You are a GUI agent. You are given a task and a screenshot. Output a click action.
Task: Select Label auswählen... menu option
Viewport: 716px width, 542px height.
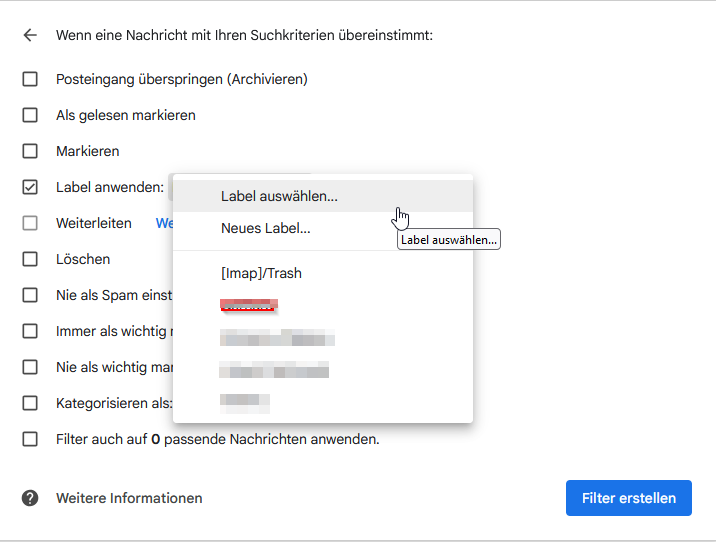[x=279, y=196]
